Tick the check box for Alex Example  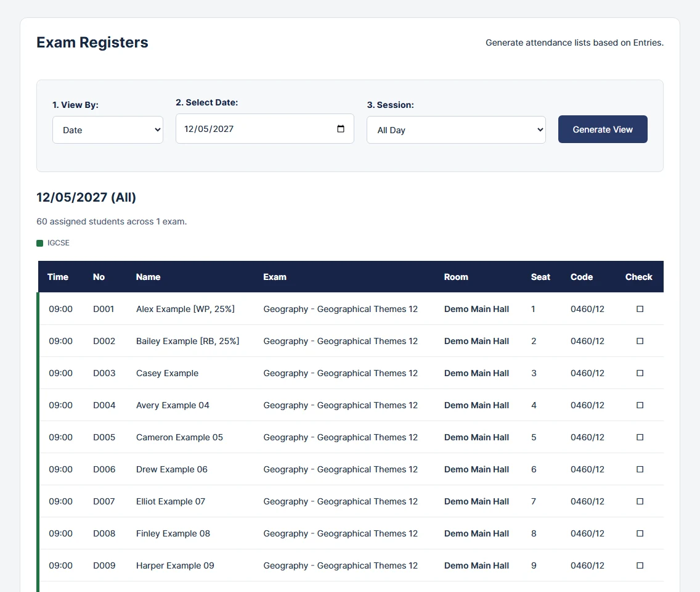640,309
